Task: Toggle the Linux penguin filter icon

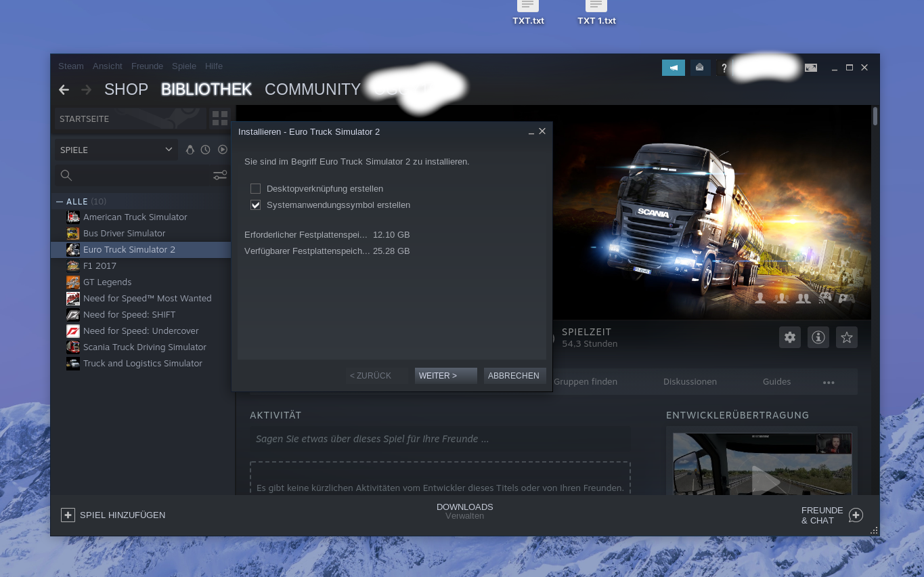Action: point(190,150)
